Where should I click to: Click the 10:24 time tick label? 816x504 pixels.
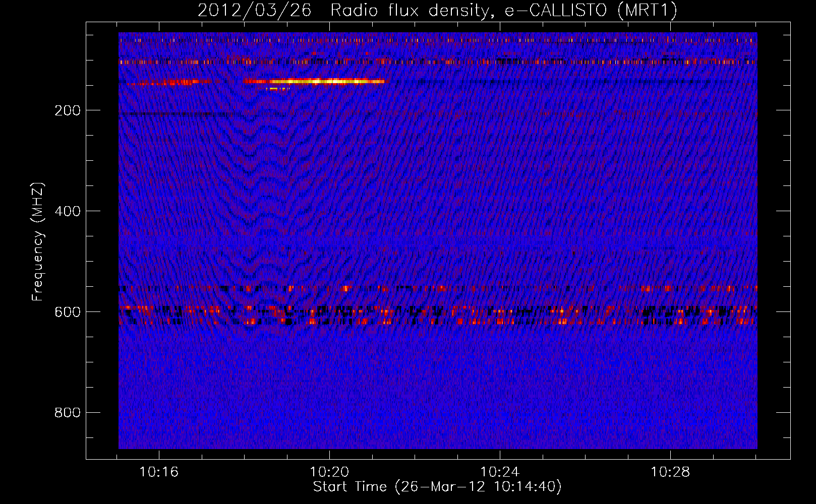click(x=500, y=472)
